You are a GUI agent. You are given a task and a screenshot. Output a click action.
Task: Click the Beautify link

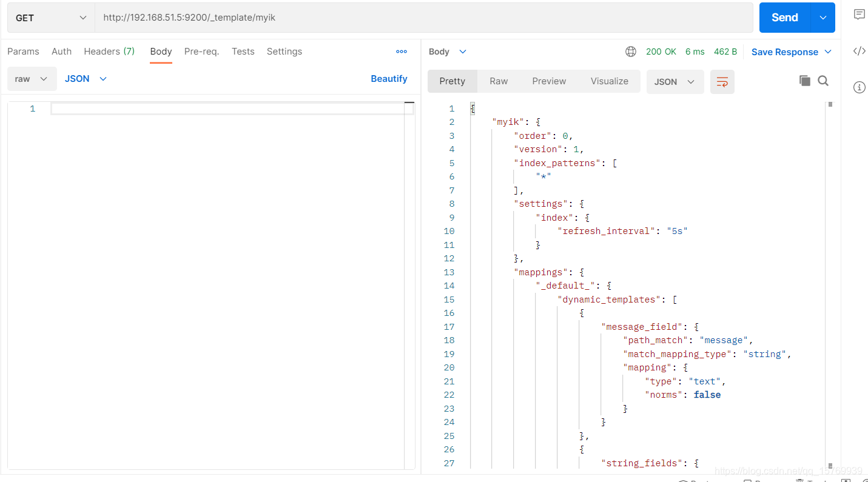point(389,79)
